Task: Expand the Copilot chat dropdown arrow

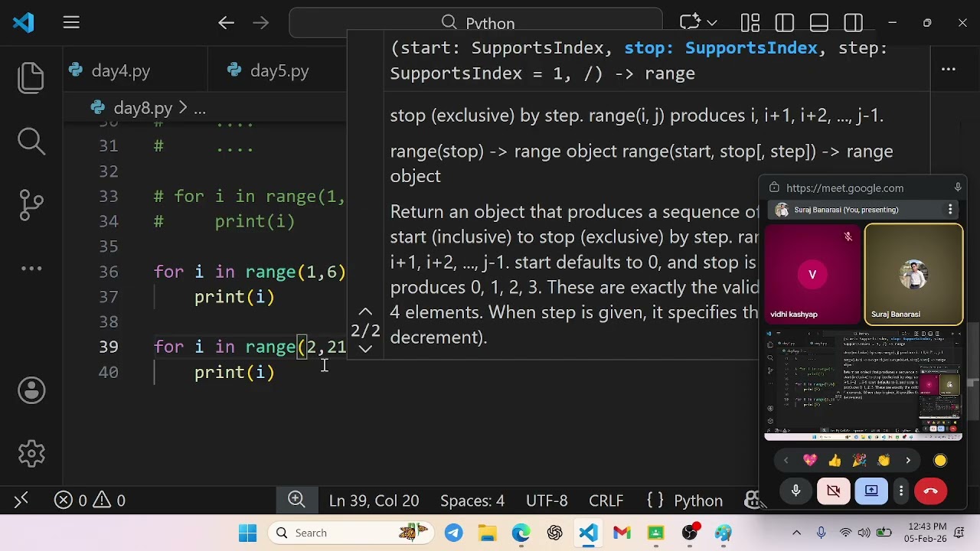Action: pos(712,23)
